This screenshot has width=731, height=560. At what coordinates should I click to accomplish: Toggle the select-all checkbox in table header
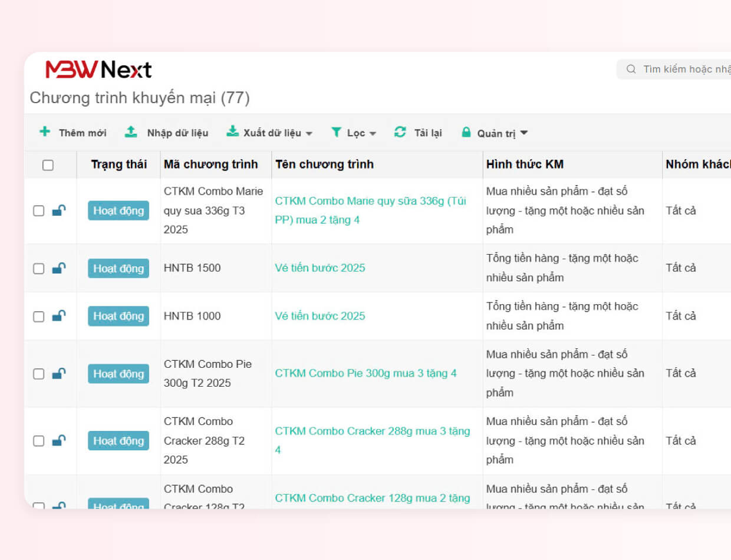click(x=48, y=165)
